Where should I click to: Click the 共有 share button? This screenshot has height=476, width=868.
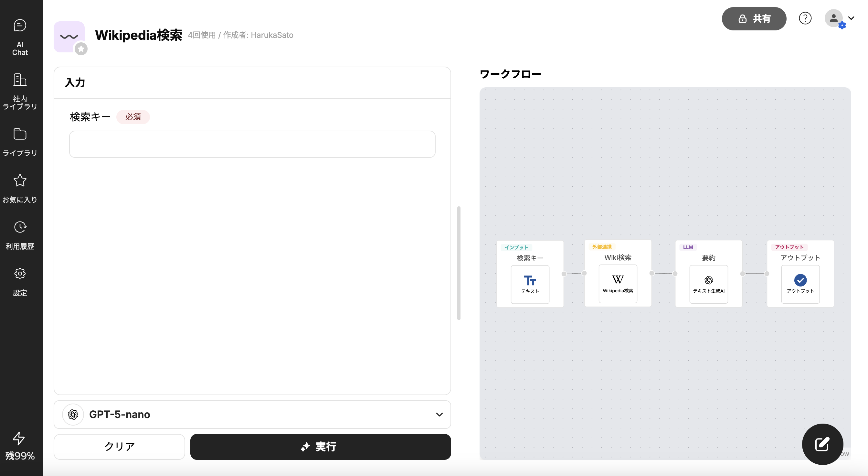754,18
